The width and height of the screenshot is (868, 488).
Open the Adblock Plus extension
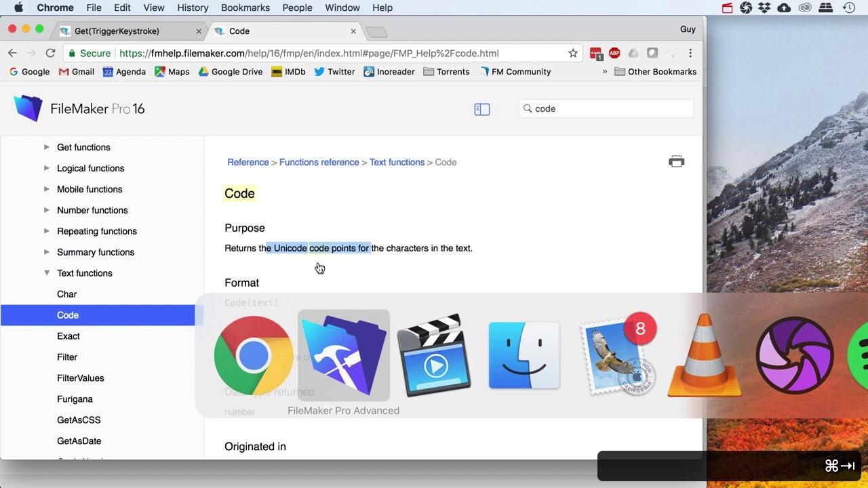pyautogui.click(x=614, y=53)
